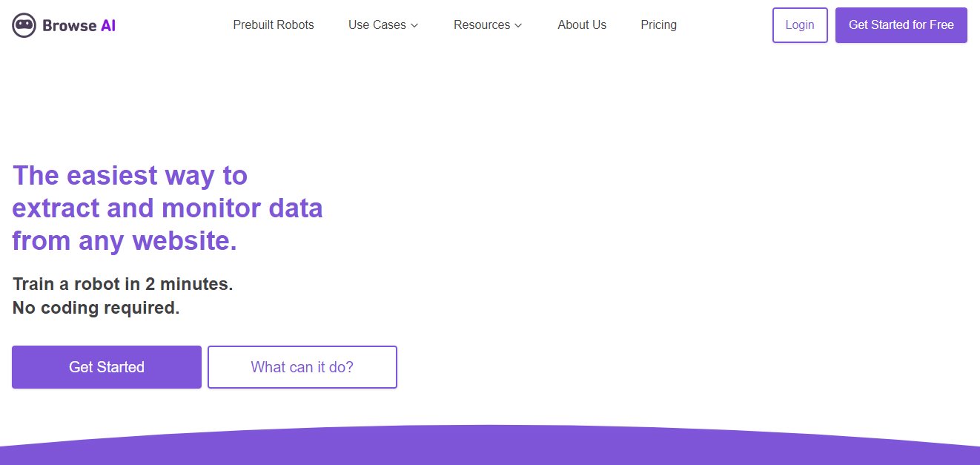This screenshot has width=980, height=465.
Task: Click the Browse AI wordmark in the header
Action: pos(79,24)
